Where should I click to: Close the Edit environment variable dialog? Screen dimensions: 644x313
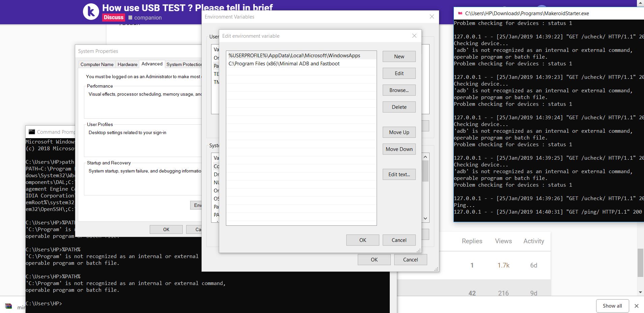(x=414, y=36)
